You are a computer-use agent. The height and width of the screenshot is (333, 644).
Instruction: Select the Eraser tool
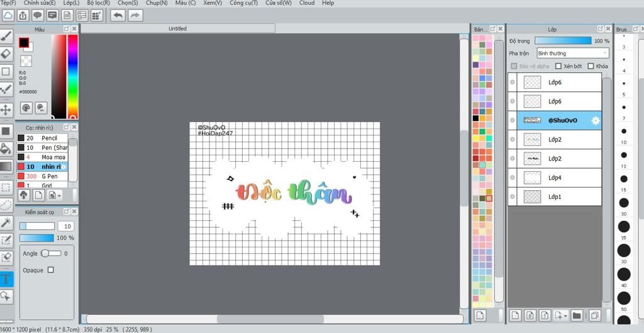[x=6, y=54]
